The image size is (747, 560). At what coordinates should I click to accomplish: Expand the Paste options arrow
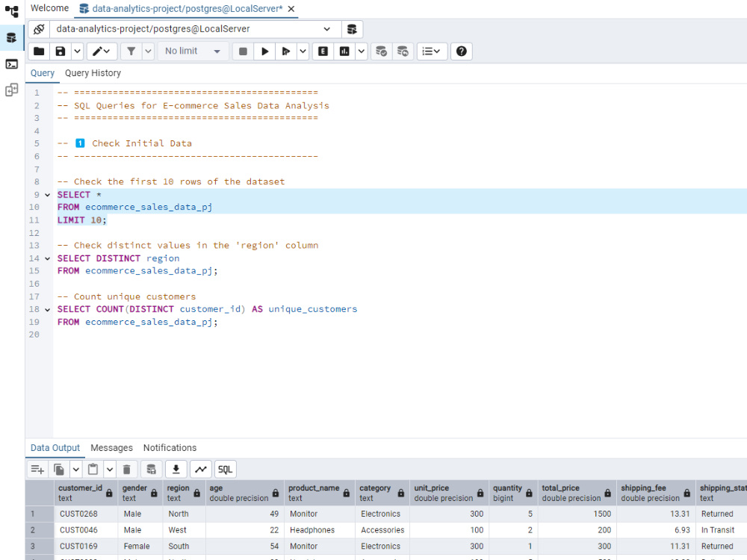click(110, 470)
